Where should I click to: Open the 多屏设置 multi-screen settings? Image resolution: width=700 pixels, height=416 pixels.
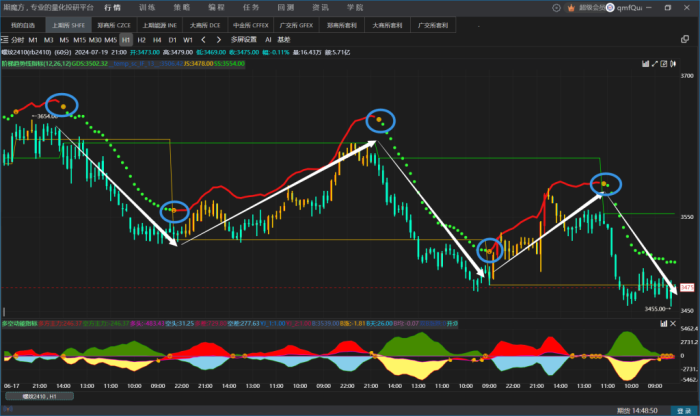pyautogui.click(x=243, y=39)
